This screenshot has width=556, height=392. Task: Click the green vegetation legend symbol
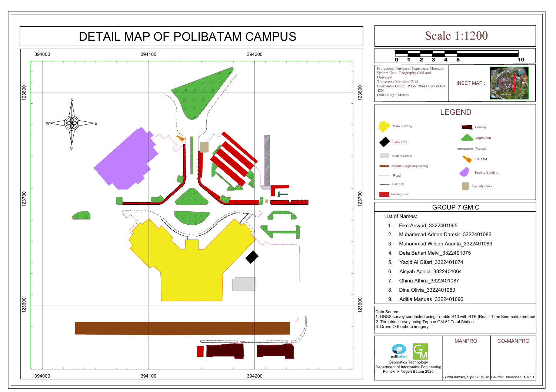click(x=467, y=138)
